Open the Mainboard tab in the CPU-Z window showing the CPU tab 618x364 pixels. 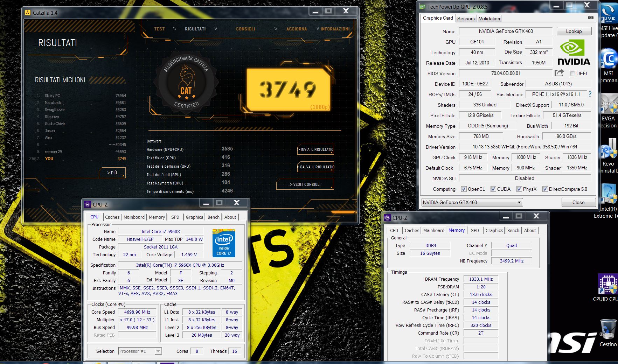click(134, 217)
